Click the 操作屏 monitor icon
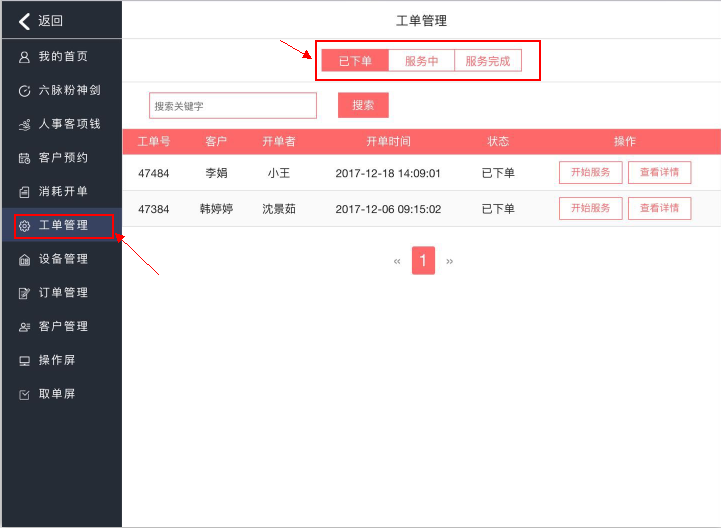 (25, 361)
